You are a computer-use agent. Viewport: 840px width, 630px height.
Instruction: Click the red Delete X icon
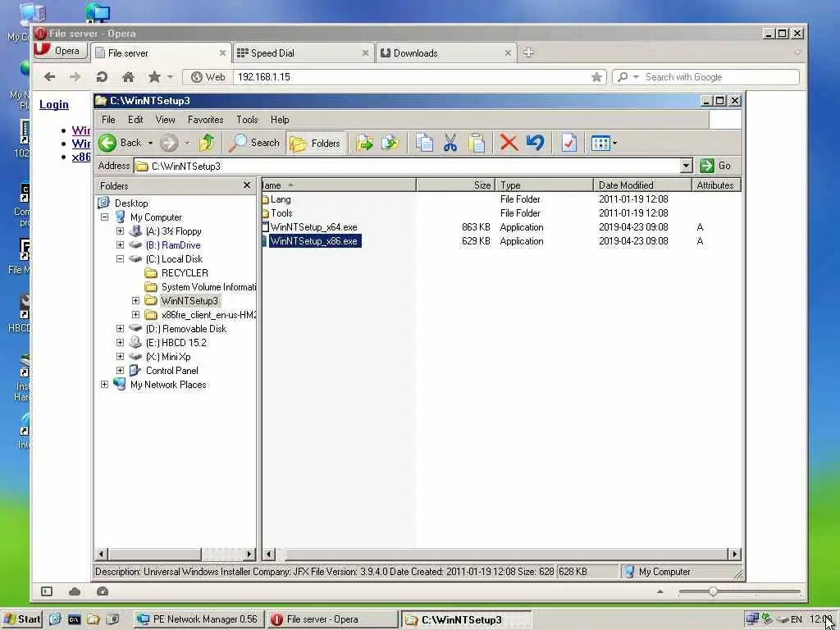click(509, 143)
